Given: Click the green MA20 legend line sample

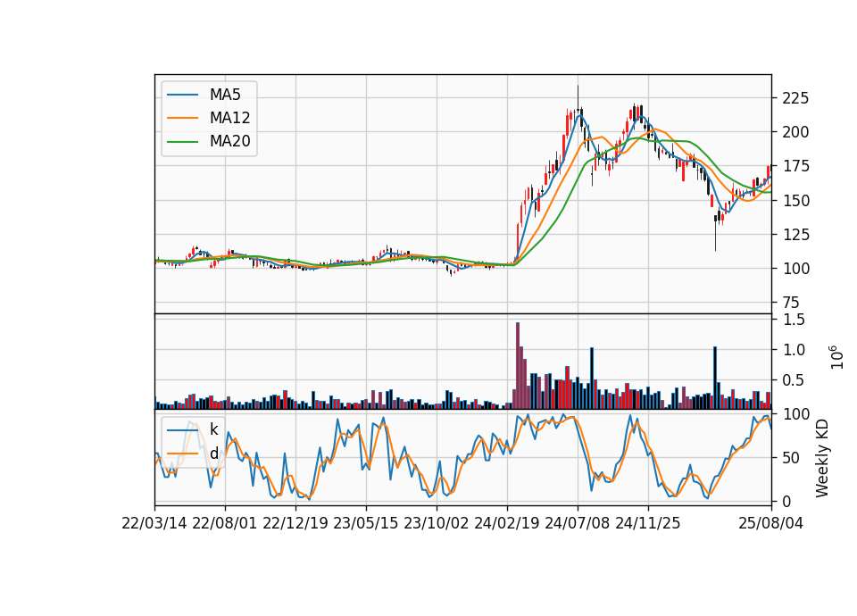Looking at the screenshot, I should pos(182,141).
